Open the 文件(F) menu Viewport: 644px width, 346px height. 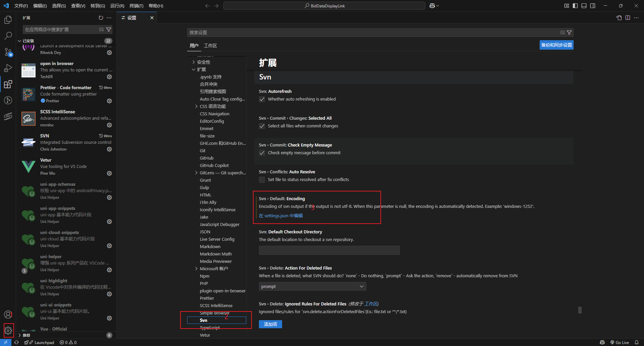pos(21,6)
